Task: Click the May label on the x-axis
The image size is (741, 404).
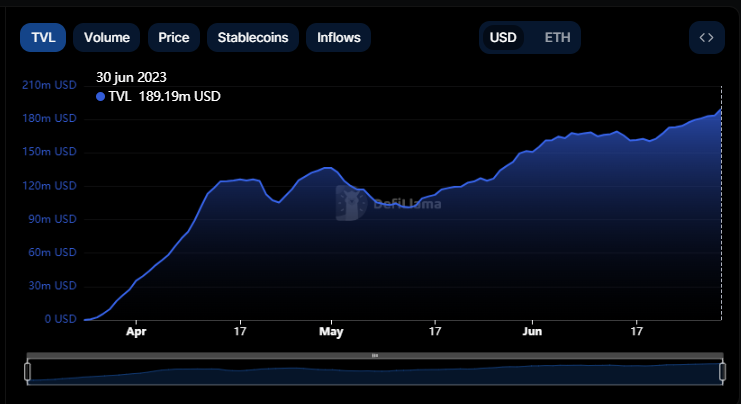Action: (x=331, y=330)
